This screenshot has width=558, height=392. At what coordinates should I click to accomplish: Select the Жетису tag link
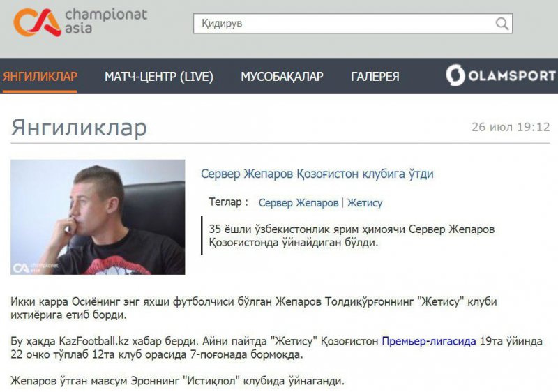[364, 203]
